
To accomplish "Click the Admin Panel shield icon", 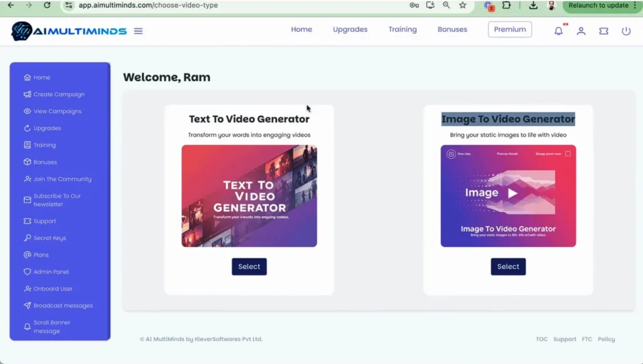I will tap(27, 272).
